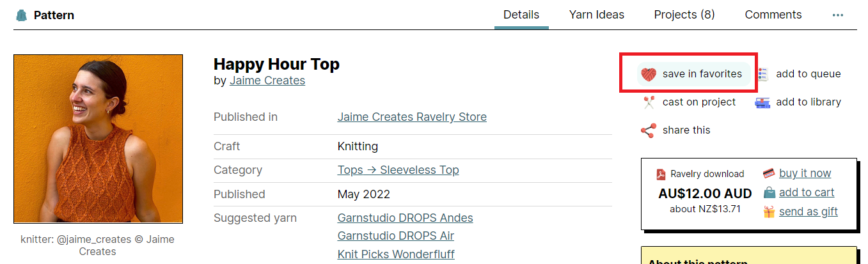Click the Happy Hour Top pattern photo
The height and width of the screenshot is (264, 868).
coord(98,139)
